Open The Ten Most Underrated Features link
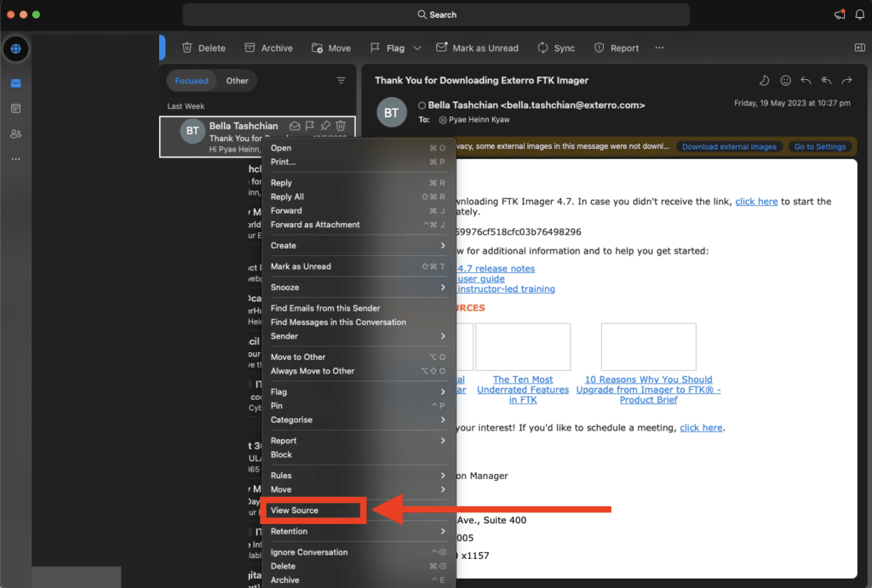This screenshot has height=588, width=872. click(x=523, y=390)
